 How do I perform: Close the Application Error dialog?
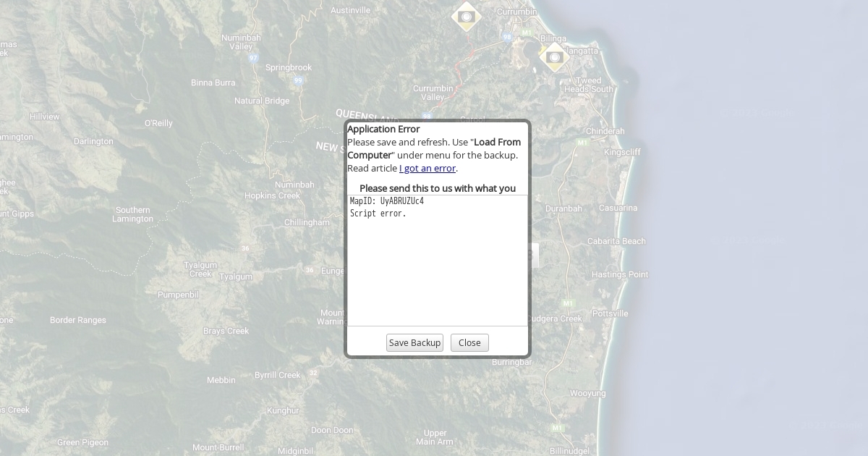pyautogui.click(x=469, y=343)
